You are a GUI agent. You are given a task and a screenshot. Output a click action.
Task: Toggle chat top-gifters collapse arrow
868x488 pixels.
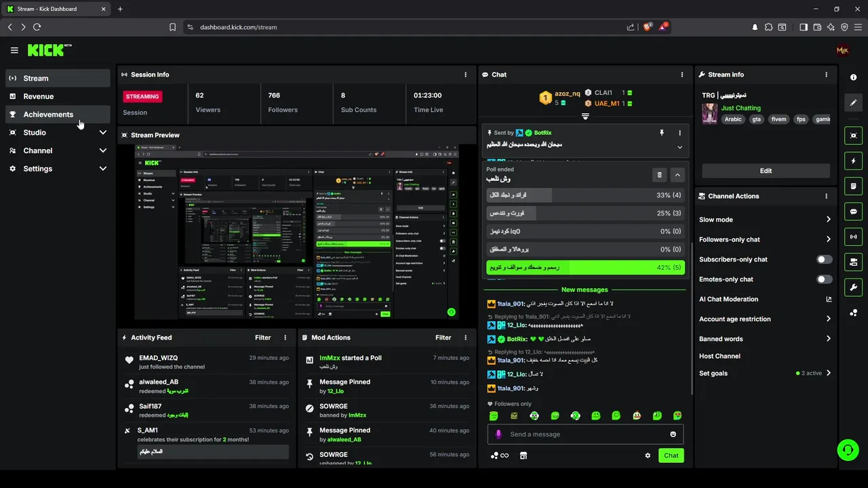tap(585, 117)
